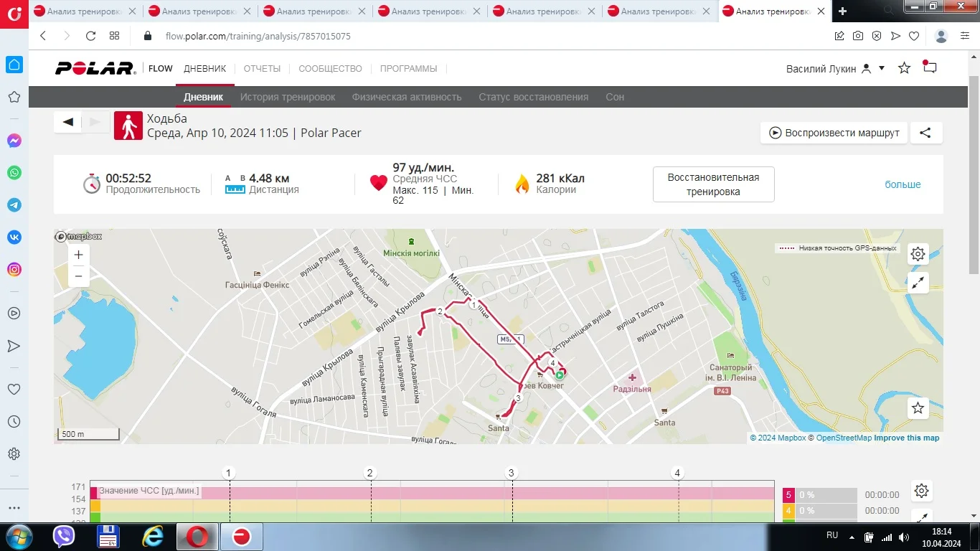The height and width of the screenshot is (551, 980).
Task: Zoom out on the map
Action: [79, 275]
